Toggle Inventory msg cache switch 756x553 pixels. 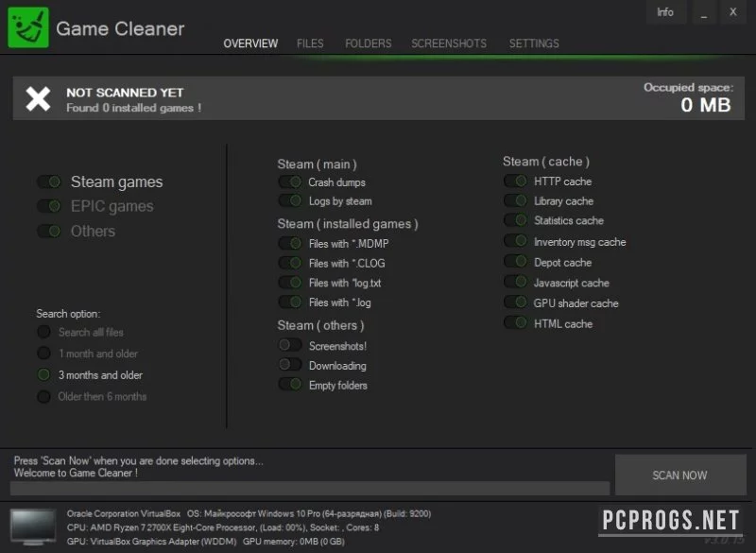tap(515, 241)
